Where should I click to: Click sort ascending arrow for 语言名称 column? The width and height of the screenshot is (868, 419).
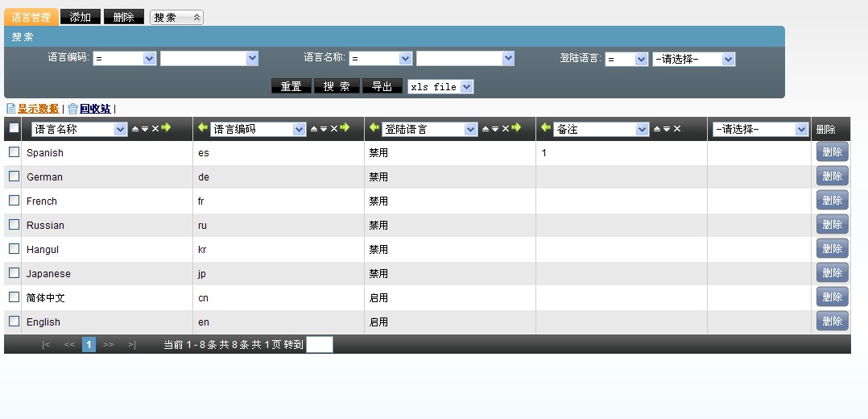(x=135, y=129)
